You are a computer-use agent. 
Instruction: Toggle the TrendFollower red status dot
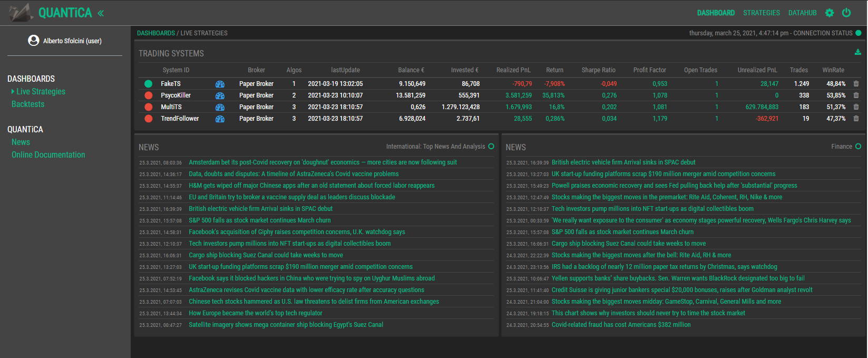(149, 119)
